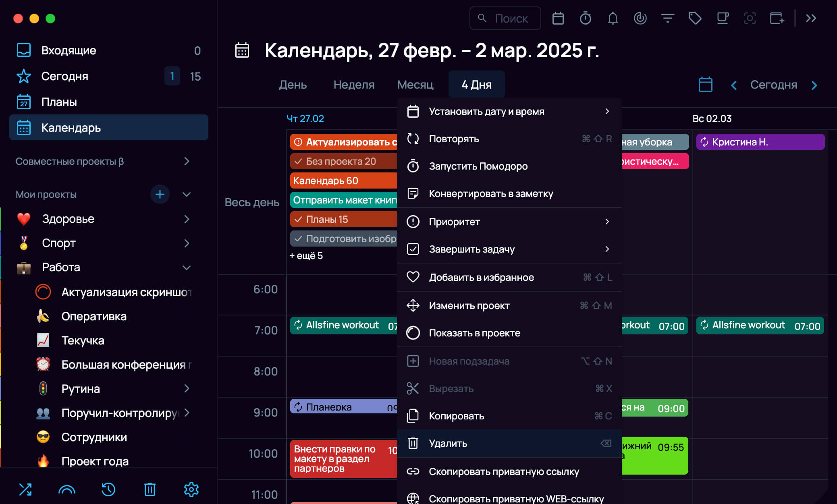Expand the Здоровье project
This screenshot has height=504, width=837.
pyautogui.click(x=187, y=219)
